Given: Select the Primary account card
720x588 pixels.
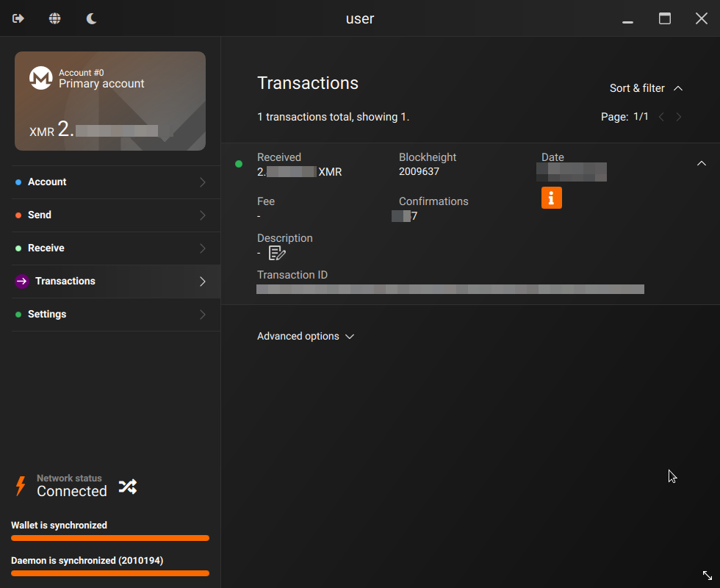Looking at the screenshot, I should point(110,101).
